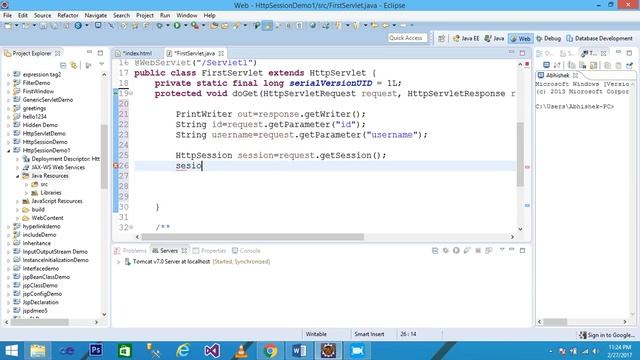640x360 pixels.
Task: Open Windows Start menu
Action: click(x=11, y=351)
